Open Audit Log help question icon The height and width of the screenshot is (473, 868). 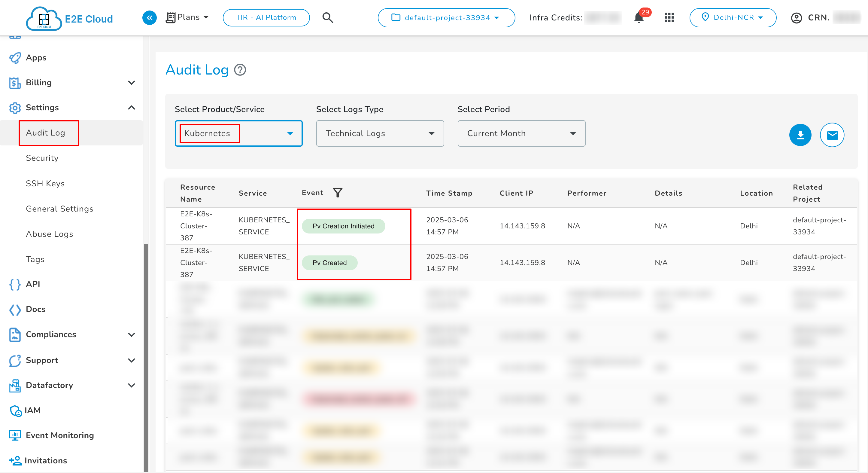click(240, 70)
